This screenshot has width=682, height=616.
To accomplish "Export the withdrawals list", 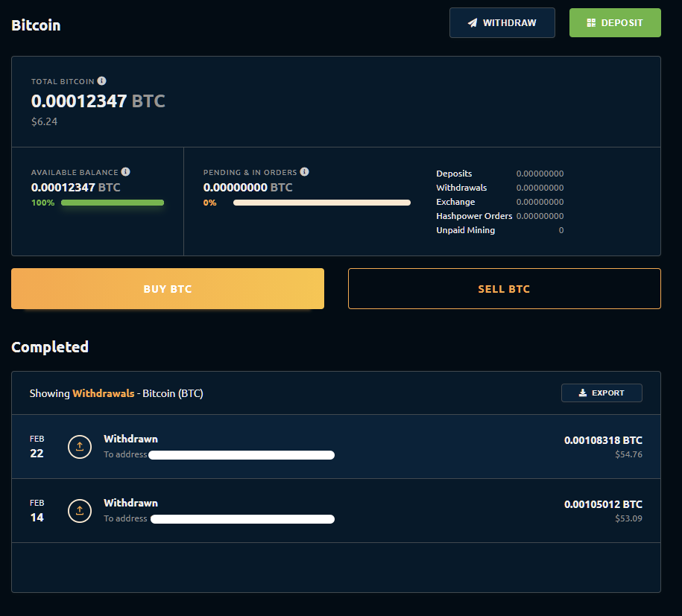I will (602, 393).
